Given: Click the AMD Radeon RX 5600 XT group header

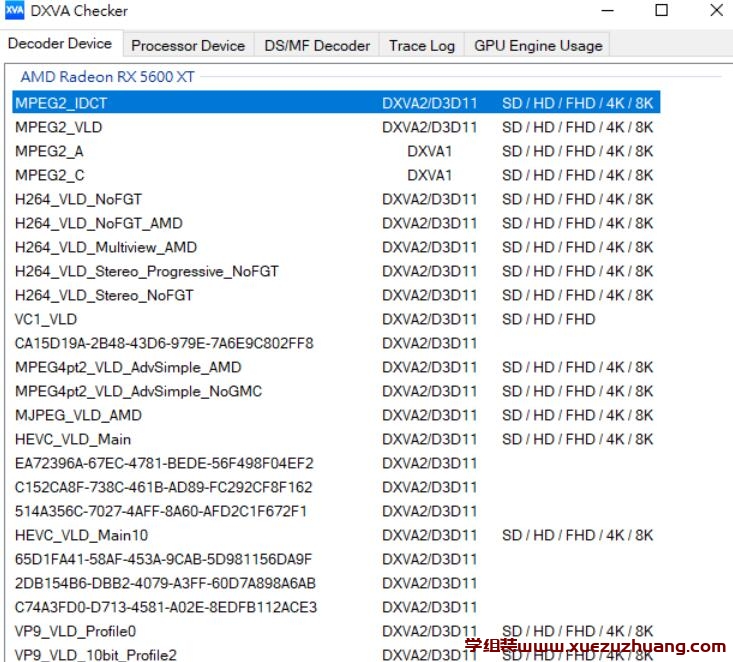Looking at the screenshot, I should click(107, 77).
